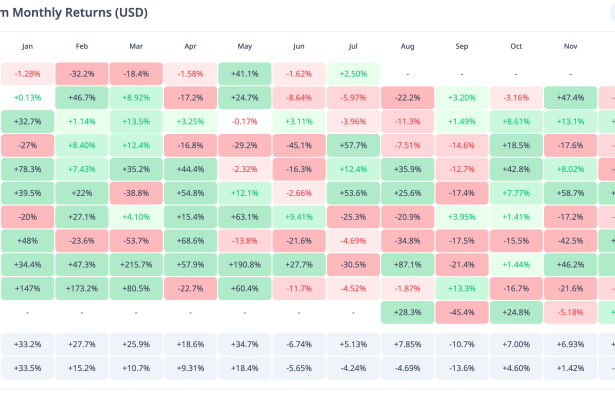This screenshot has width=615, height=403.
Task: Click the Oct column header
Action: 516,46
